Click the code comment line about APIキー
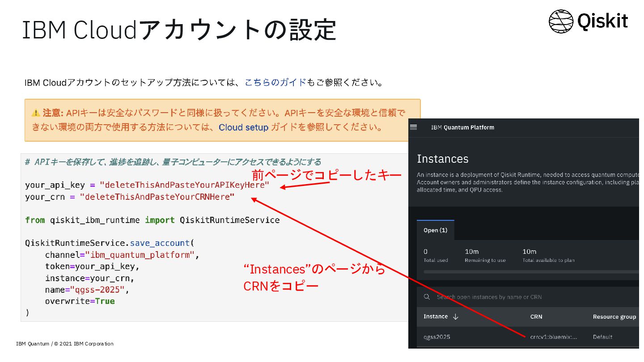The image size is (644, 362). click(x=173, y=162)
